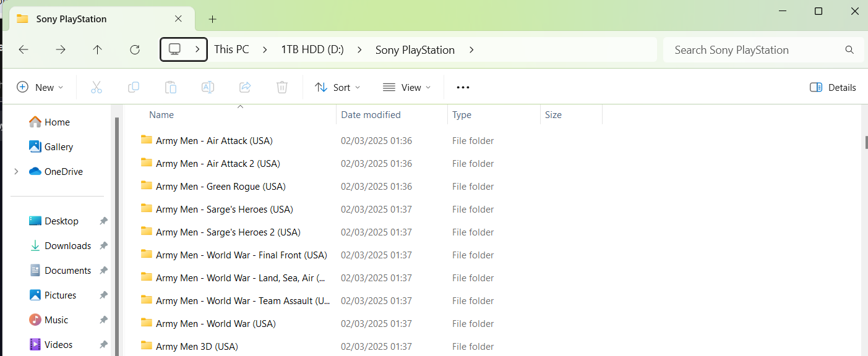Image resolution: width=868 pixels, height=356 pixels.
Task: Refresh the Sony PlayStation folder view
Action: (135, 50)
